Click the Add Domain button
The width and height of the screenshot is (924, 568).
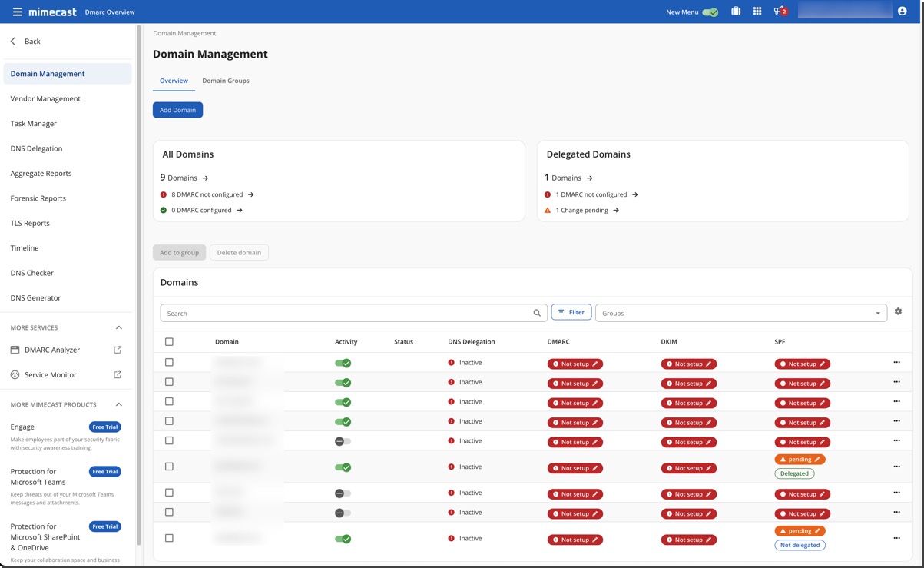(x=177, y=110)
